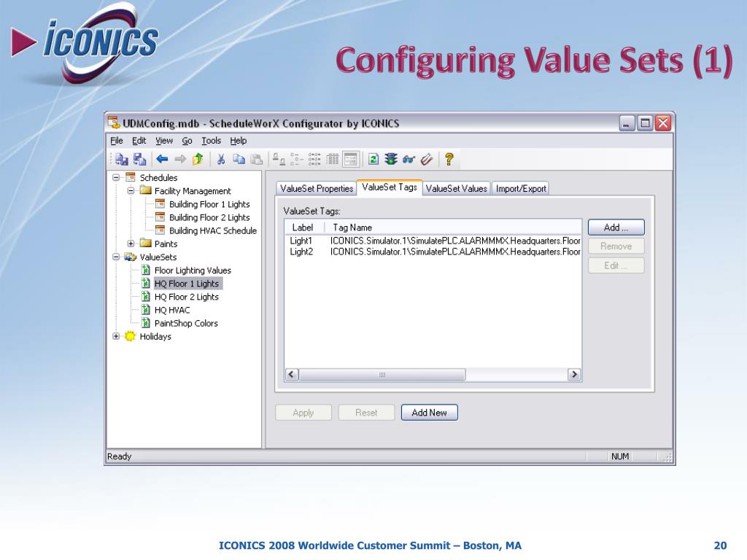Viewport: 747px width, 560px height.
Task: Collapse the Schedules tree node
Action: (x=116, y=178)
